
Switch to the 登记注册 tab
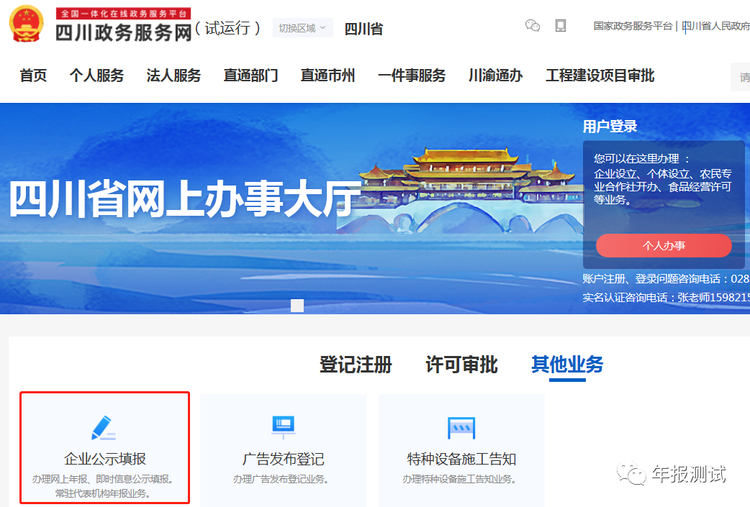click(355, 364)
